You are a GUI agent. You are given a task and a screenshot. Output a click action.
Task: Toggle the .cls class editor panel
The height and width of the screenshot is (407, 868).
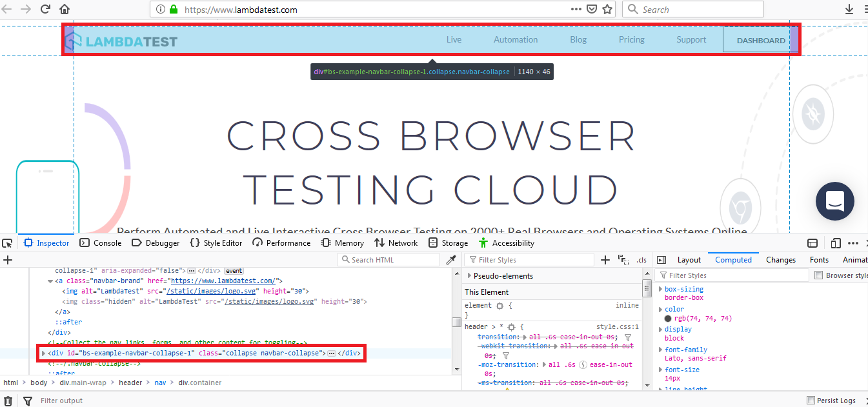pos(641,259)
